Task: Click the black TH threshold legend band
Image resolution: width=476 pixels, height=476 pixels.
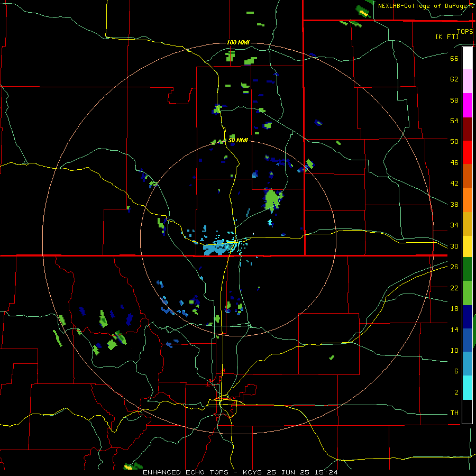Action: [467, 411]
